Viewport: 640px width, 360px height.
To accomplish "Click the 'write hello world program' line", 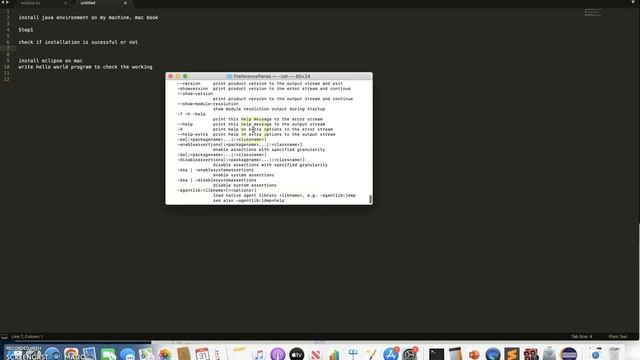I will click(x=85, y=67).
